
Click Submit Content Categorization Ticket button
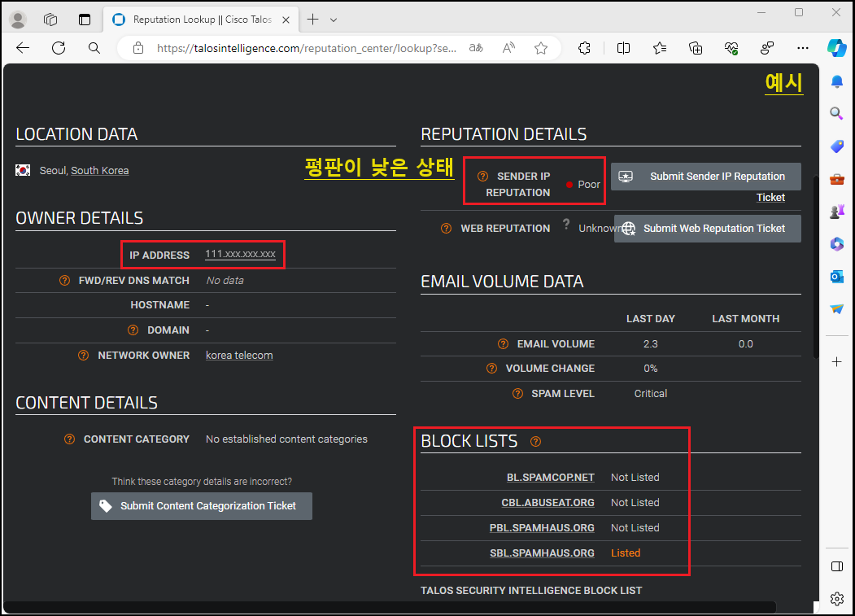coord(202,506)
